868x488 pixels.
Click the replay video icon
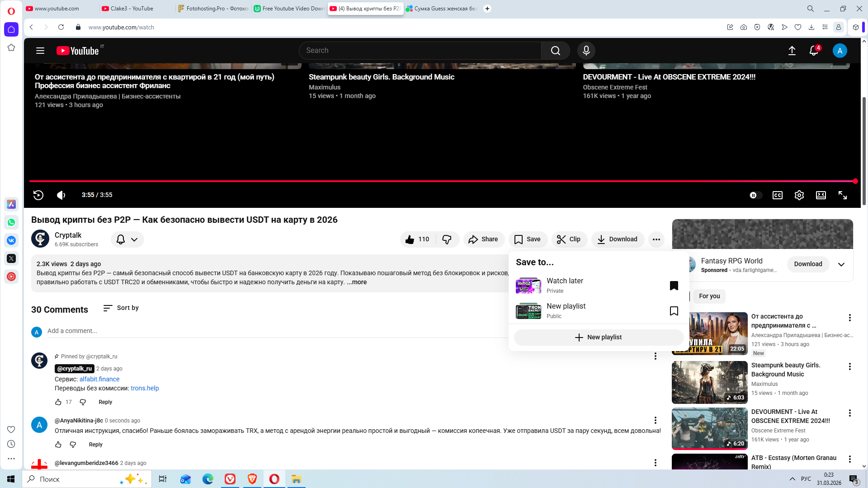[x=38, y=195]
